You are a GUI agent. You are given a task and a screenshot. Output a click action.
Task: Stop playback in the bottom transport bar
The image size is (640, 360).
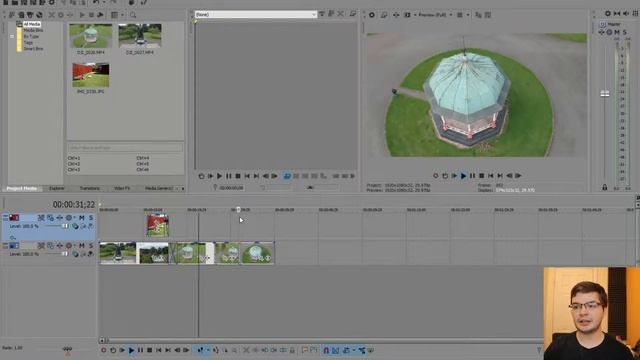tap(149, 350)
